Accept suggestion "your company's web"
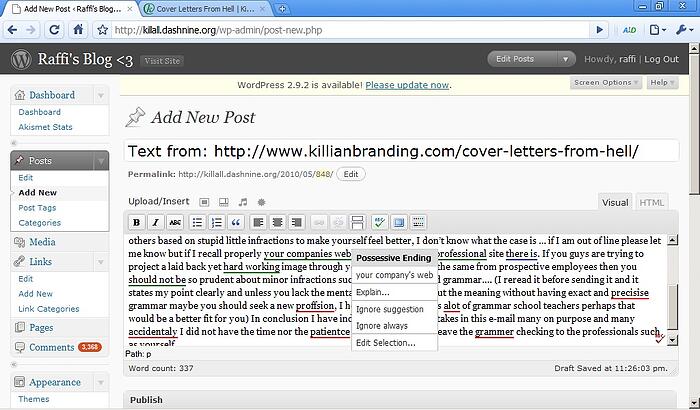Viewport: 700px width, 410px height. pos(394,275)
